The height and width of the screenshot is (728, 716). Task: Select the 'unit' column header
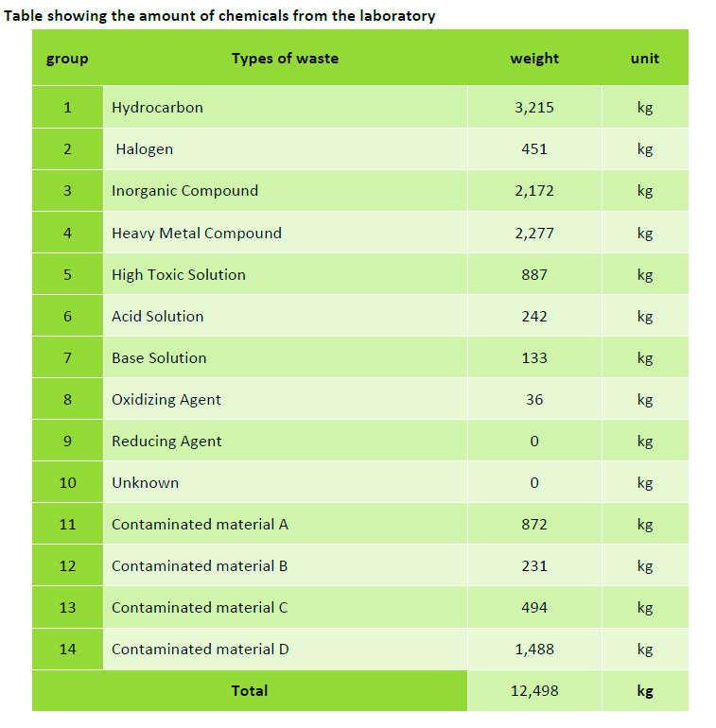(645, 59)
